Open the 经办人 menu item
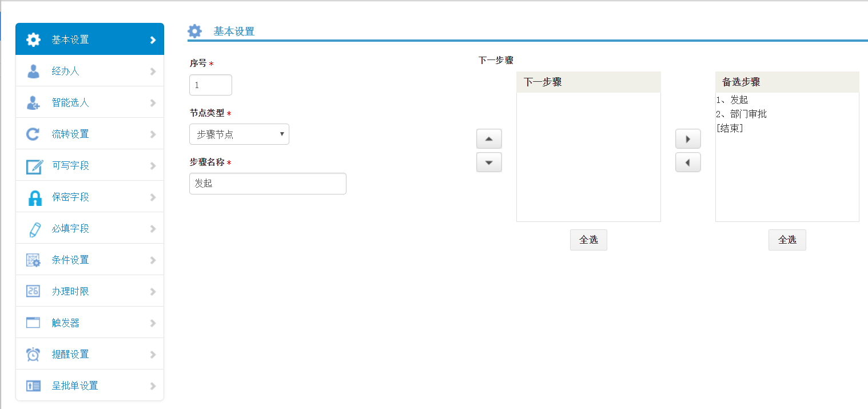Screen dimensions: 868x409 pos(90,71)
